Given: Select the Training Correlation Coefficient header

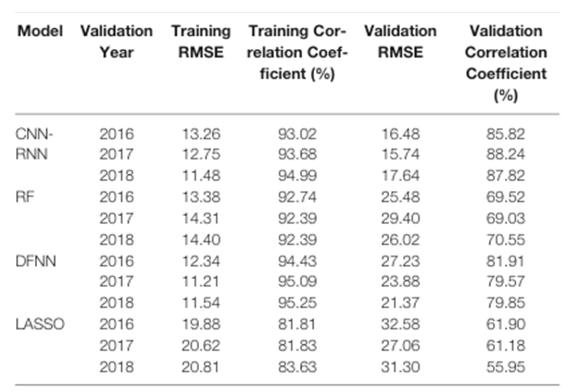Looking at the screenshot, I should pos(297,52).
